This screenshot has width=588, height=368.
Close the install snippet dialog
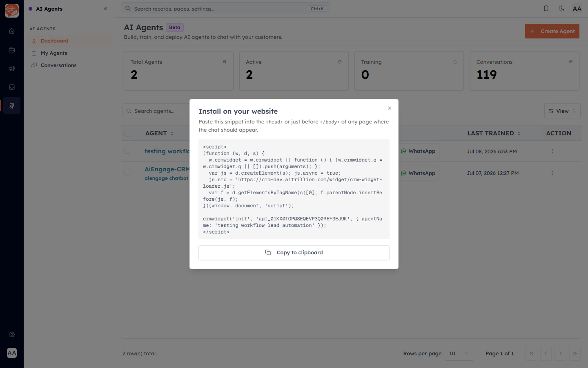click(390, 108)
